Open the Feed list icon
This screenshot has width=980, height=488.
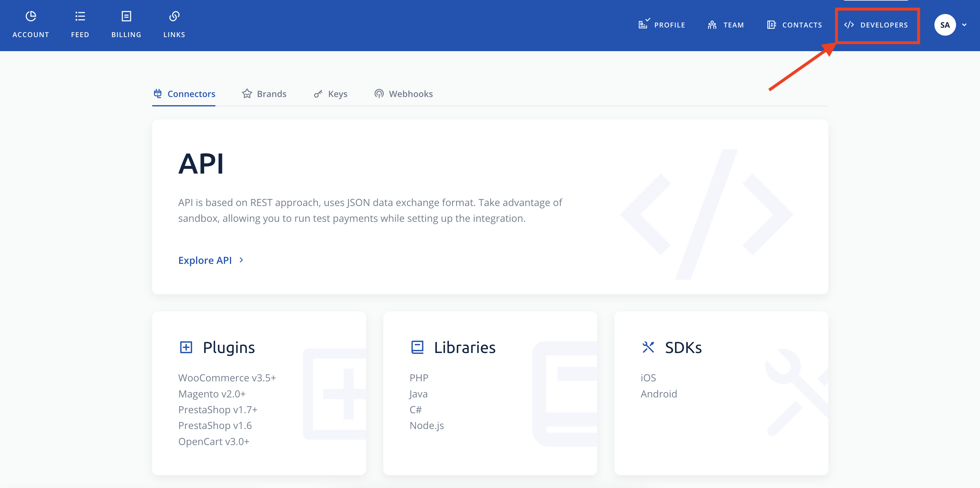pyautogui.click(x=80, y=16)
